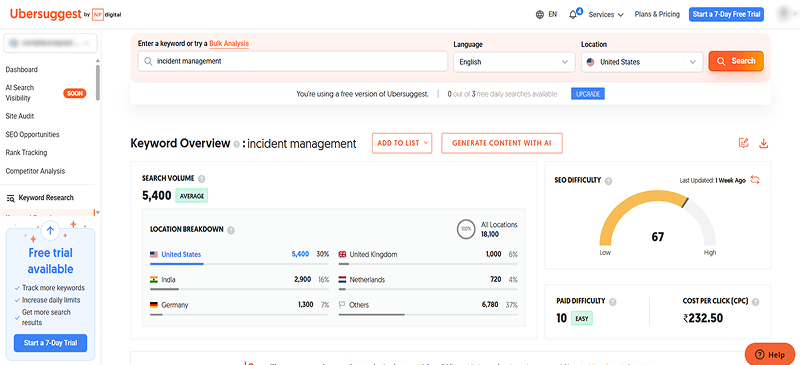Open the Keyword Overview help tooltip
Screen dimensions: 802x365
[x=236, y=144]
